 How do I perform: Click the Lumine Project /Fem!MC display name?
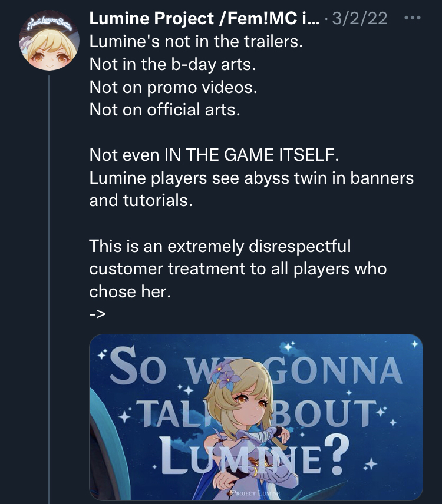coord(204,18)
